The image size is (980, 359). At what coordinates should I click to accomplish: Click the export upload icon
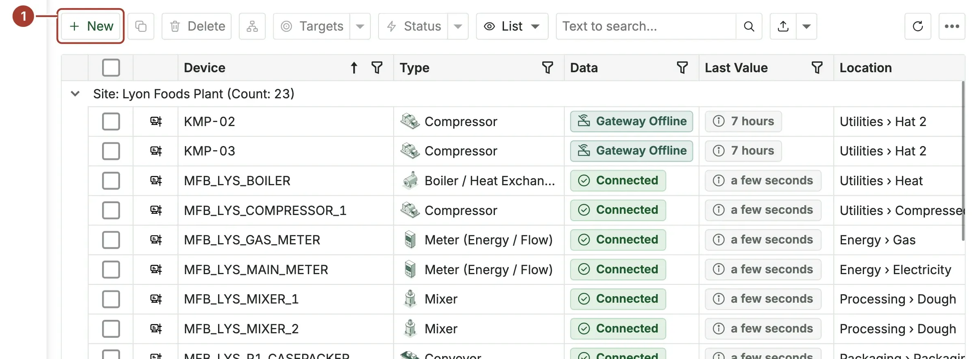783,26
